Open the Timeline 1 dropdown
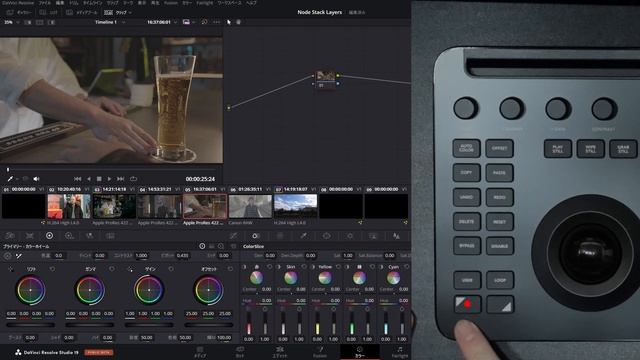The image size is (640, 360). click(x=110, y=22)
